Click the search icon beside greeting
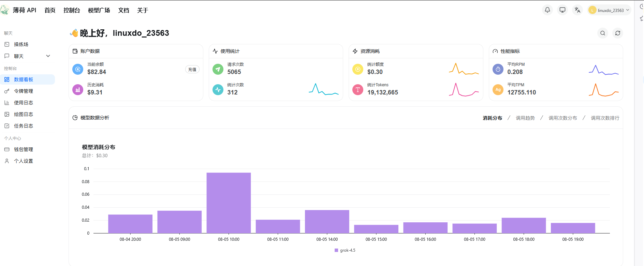644x266 pixels. (603, 33)
